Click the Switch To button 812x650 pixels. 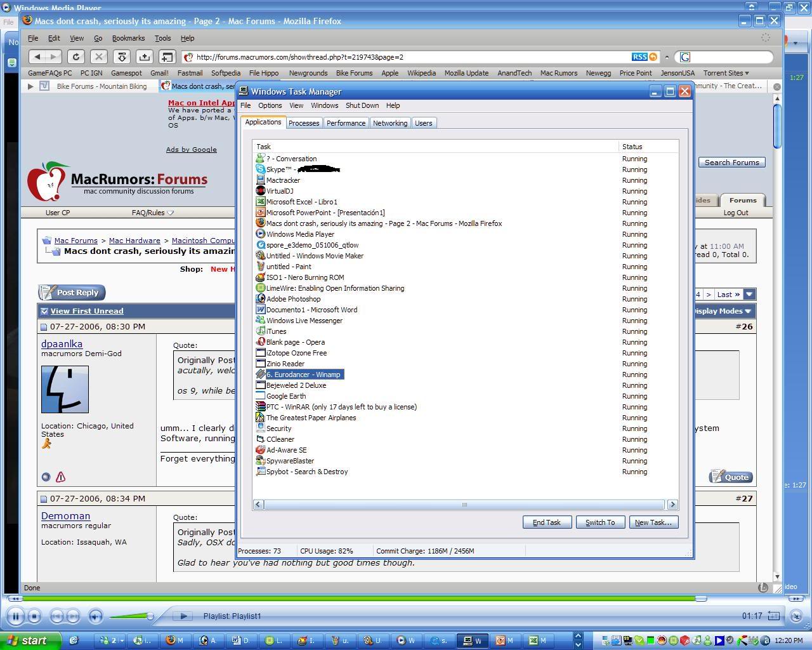pyautogui.click(x=600, y=522)
